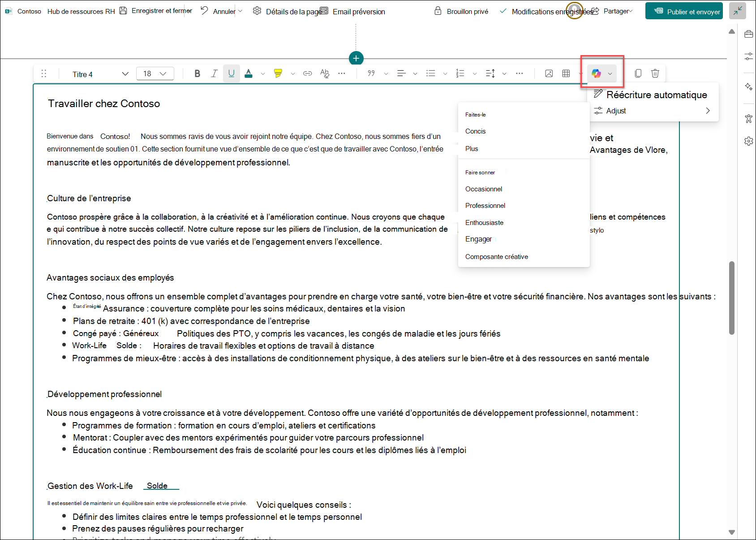Expand the bulleted list dropdown arrow
Image resolution: width=756 pixels, height=540 pixels.
445,73
